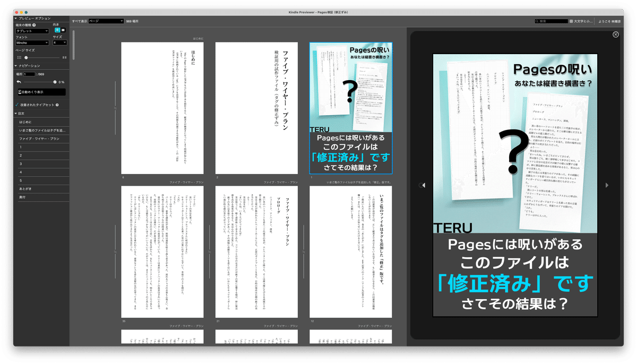Click large page icon under ページサイズ
Screen dimensions: 637x364
click(x=64, y=57)
